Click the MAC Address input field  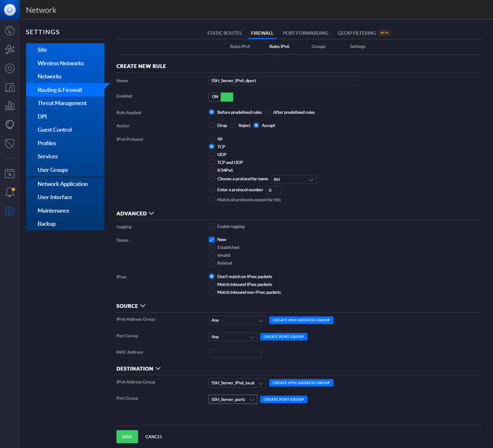click(235, 353)
